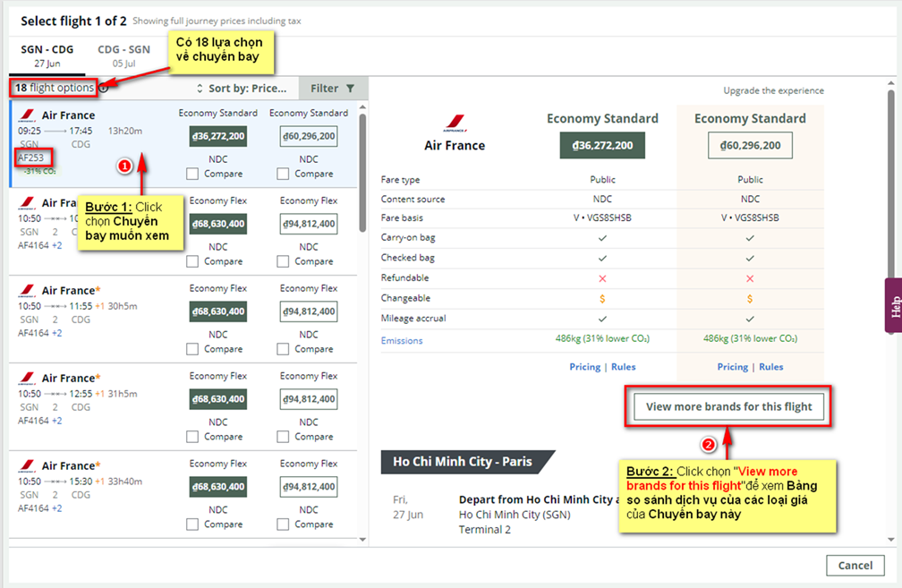The image size is (902, 588).
Task: Click the sort arrows icon beside Sort by
Action: tap(200, 88)
